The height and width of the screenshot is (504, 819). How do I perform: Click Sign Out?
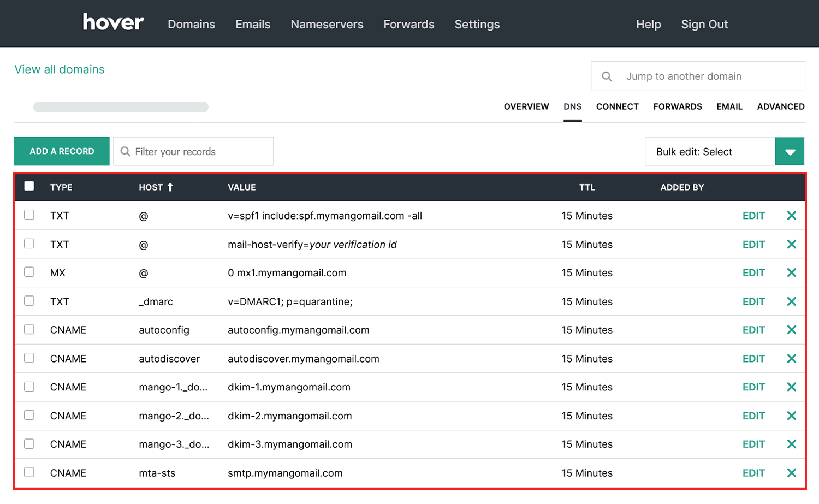(x=704, y=24)
